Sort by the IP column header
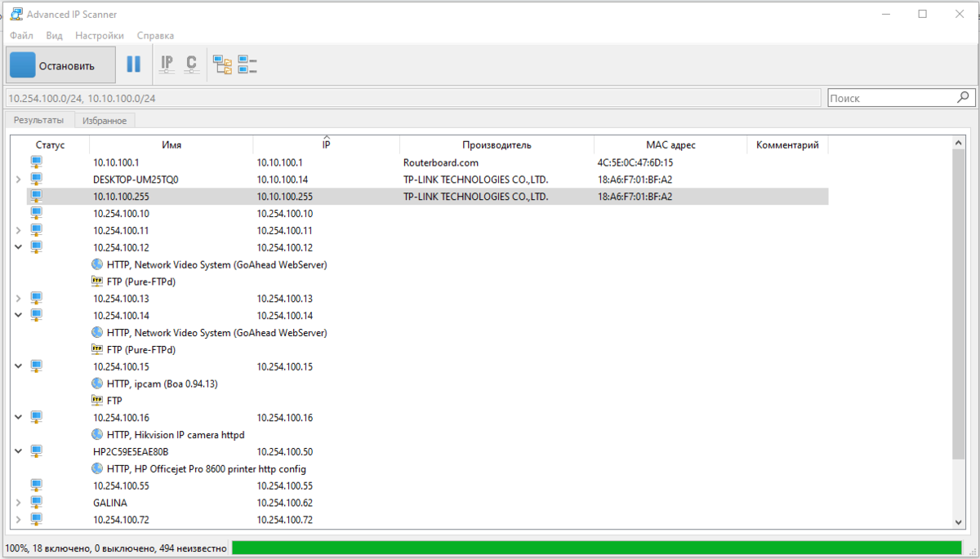 (327, 145)
